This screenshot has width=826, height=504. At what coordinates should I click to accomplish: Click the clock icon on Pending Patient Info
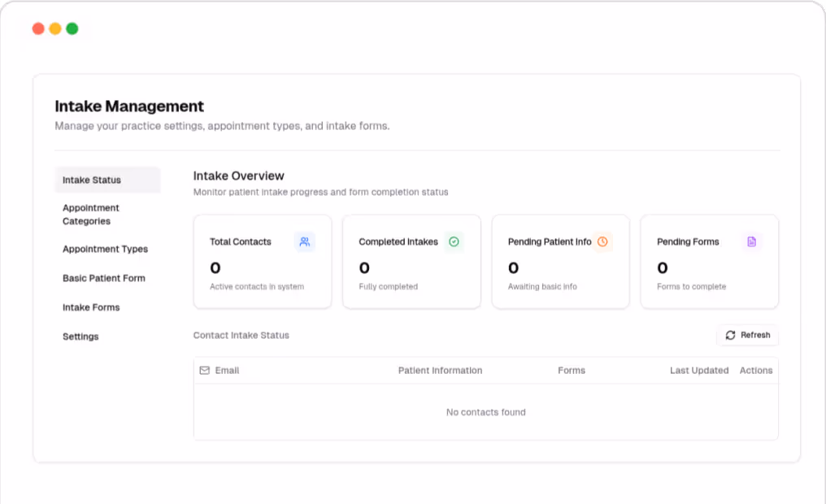coord(602,241)
